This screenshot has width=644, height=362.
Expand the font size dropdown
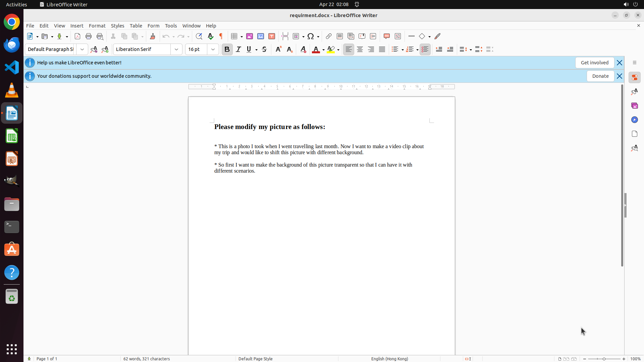pos(213,49)
